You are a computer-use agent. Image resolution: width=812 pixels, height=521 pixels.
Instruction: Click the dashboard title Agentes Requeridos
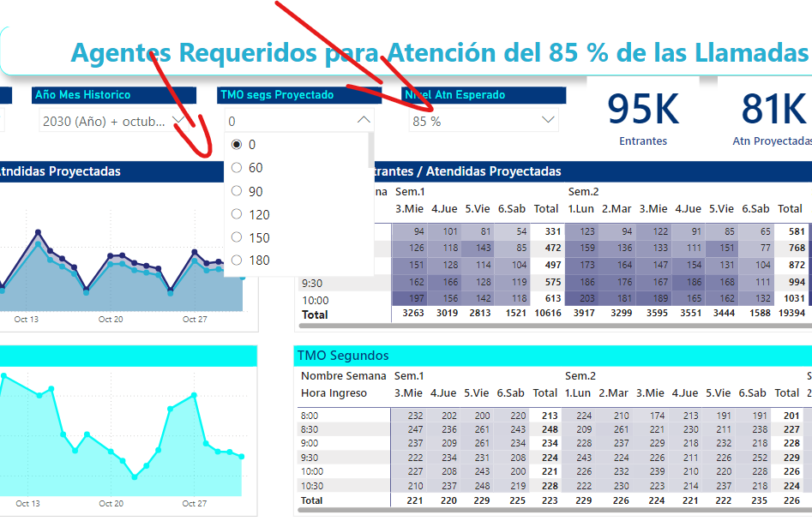(439, 52)
